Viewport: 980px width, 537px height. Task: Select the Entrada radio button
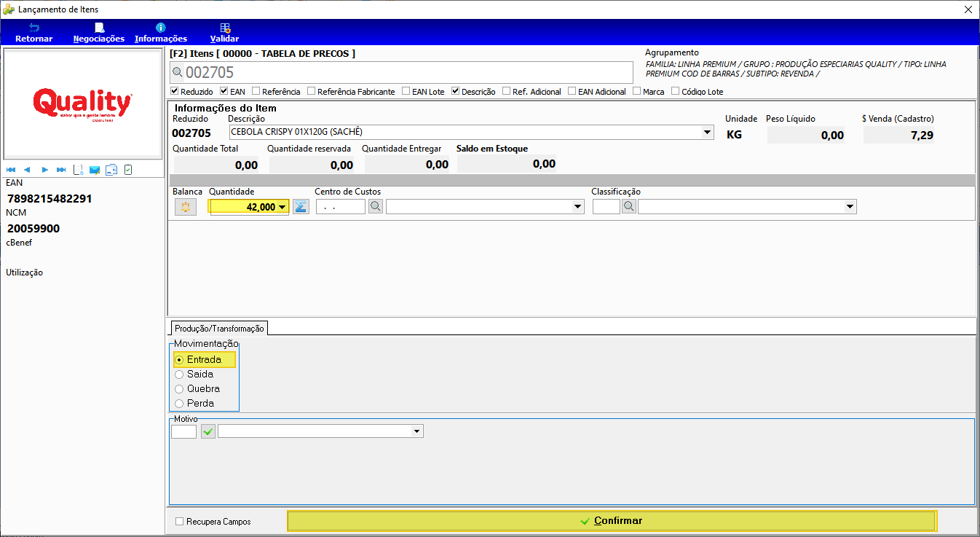[x=179, y=360]
